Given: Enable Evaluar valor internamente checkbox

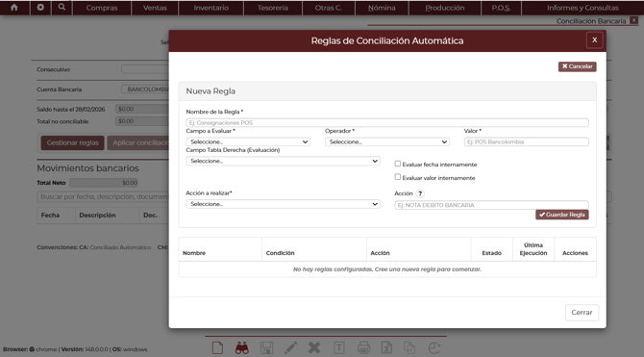Looking at the screenshot, I should (x=398, y=177).
